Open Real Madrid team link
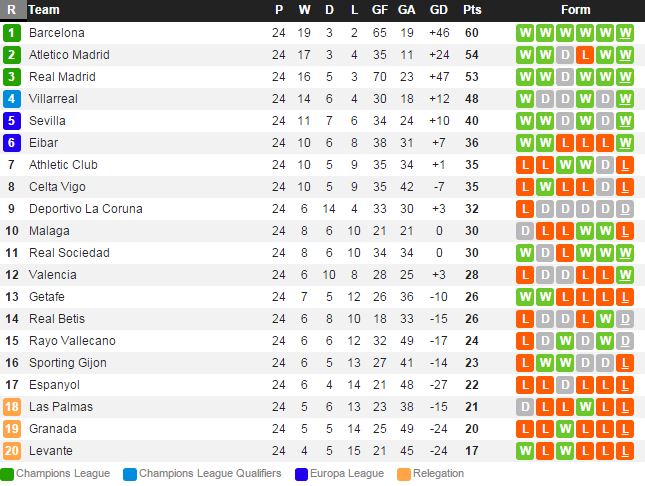 pyautogui.click(x=62, y=77)
